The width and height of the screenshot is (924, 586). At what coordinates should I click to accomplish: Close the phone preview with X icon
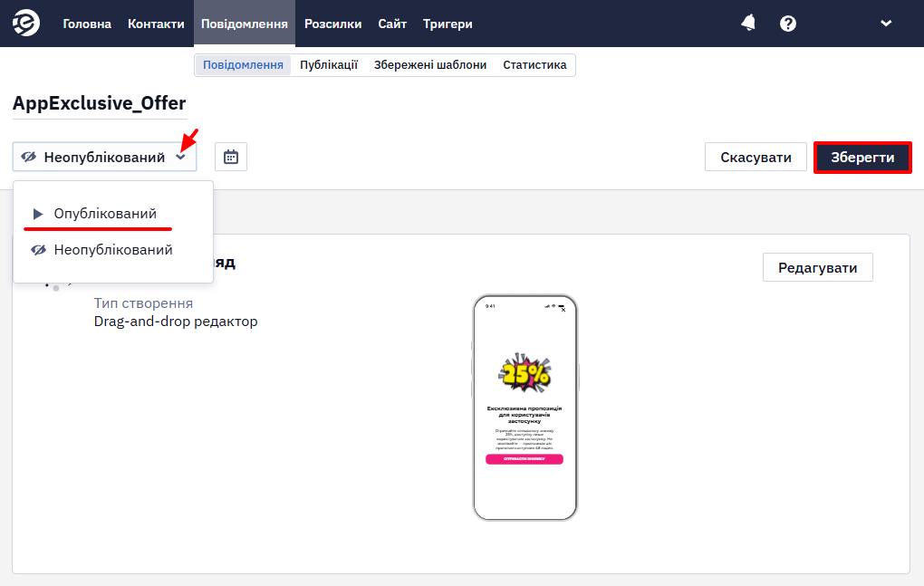(x=563, y=310)
